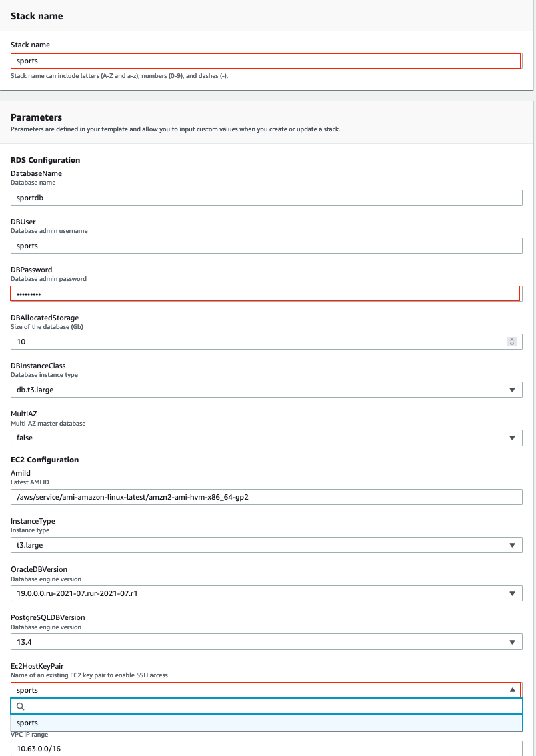Click the Stack name input field
Screen dimensions: 536x756
[x=265, y=61]
